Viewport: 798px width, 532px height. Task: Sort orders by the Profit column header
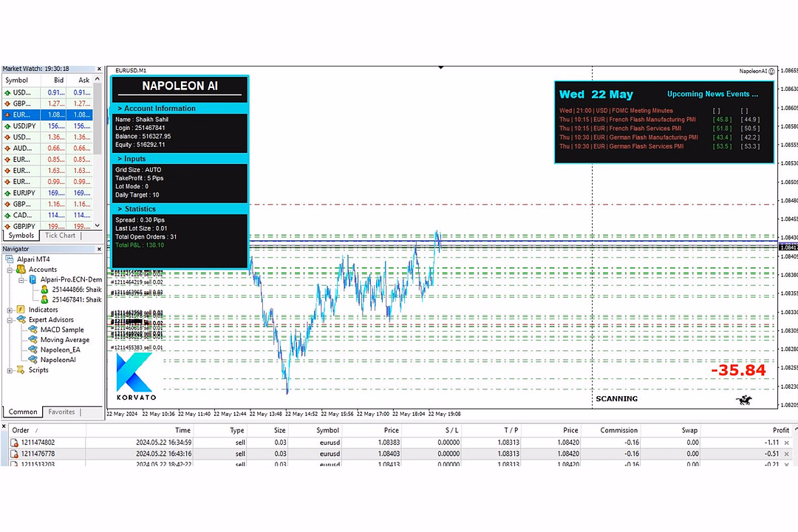[745, 430]
